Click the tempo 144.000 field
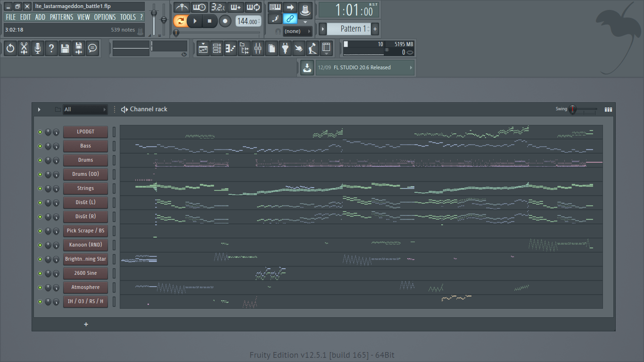This screenshot has width=644, height=362. pyautogui.click(x=248, y=21)
